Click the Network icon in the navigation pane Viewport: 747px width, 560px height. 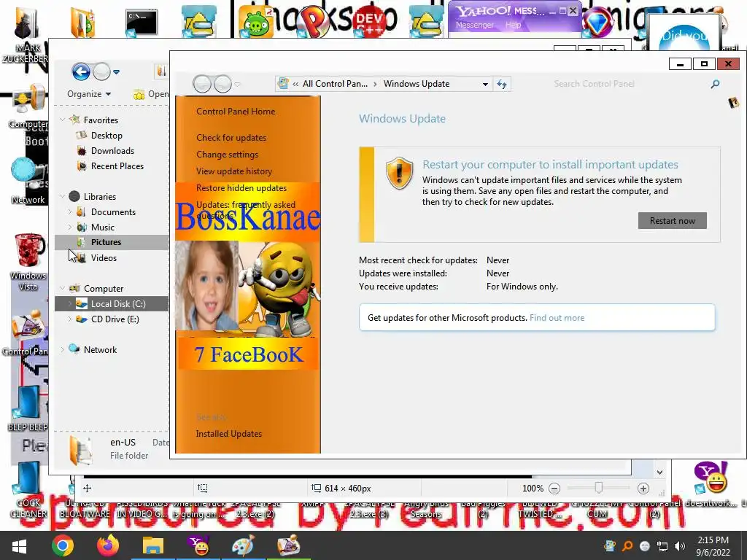point(74,349)
